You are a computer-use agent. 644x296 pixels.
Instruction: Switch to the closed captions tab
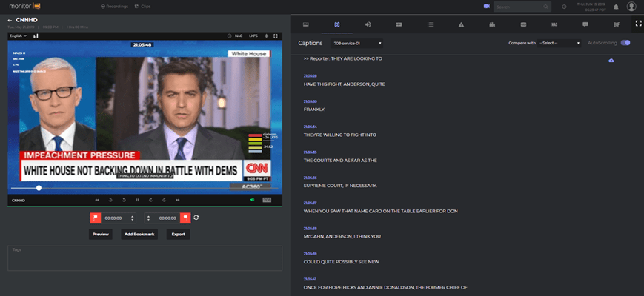[336, 24]
